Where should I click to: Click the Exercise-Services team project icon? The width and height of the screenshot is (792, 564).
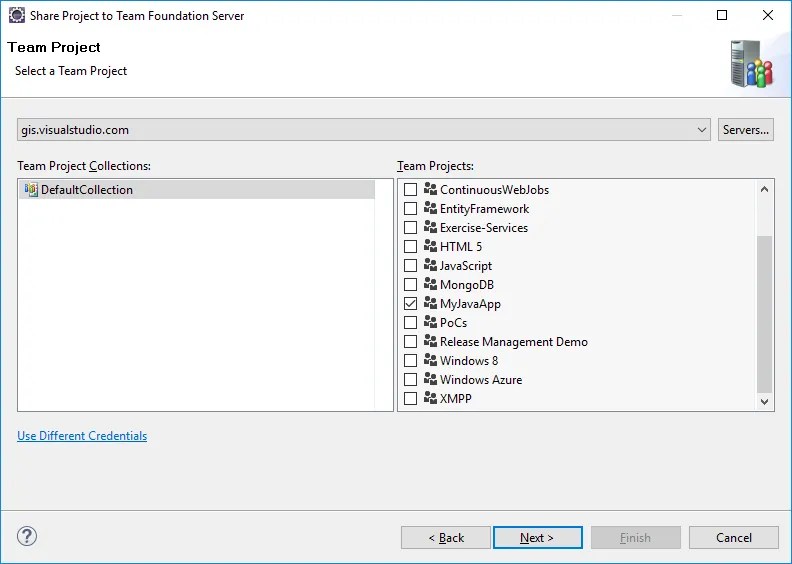tap(430, 227)
